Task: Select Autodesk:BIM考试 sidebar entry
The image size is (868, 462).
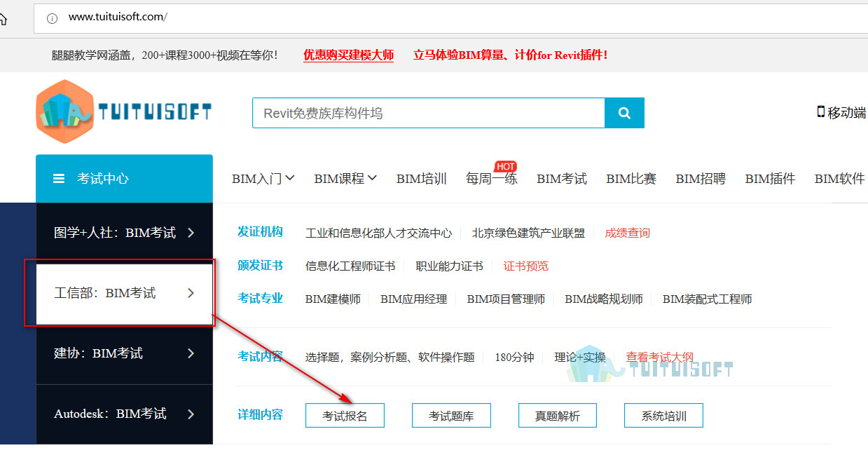Action: click(x=124, y=414)
